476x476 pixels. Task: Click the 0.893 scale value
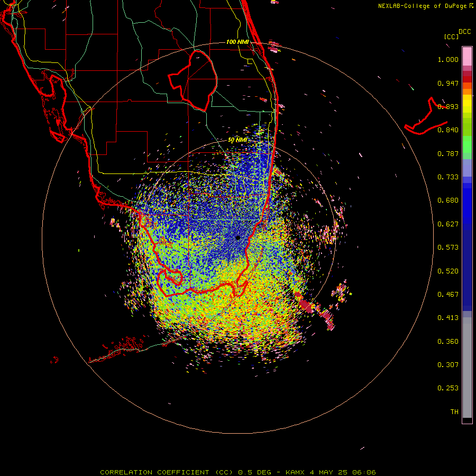click(448, 106)
